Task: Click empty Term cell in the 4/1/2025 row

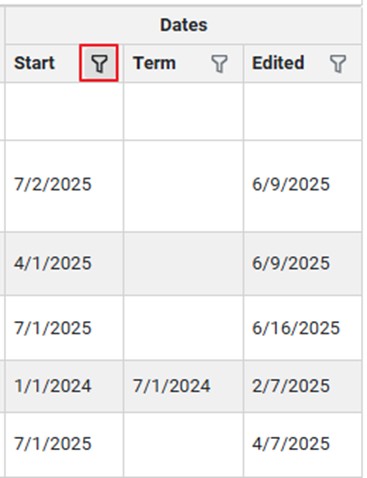Action: (x=183, y=263)
